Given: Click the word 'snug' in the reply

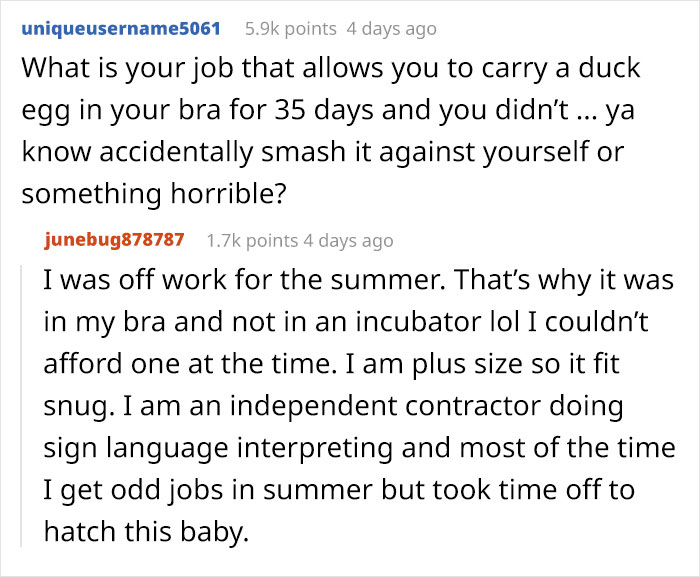Looking at the screenshot, I should 76,407.
